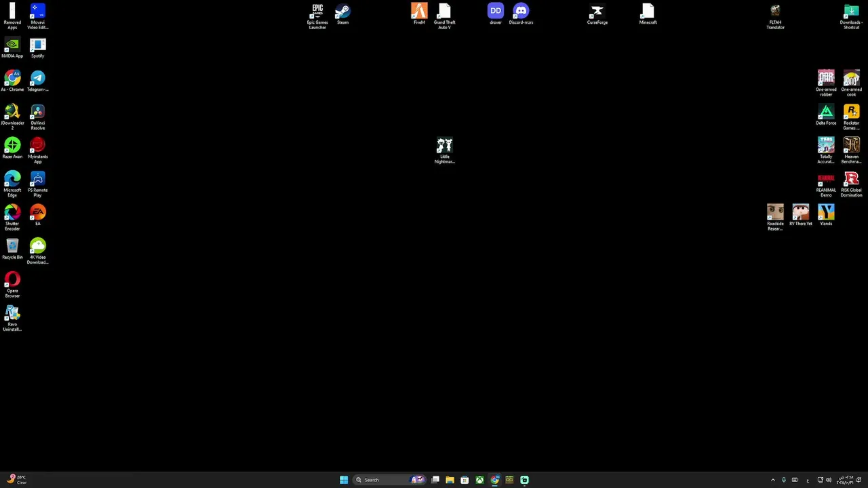Expand the hidden system tray icons
Image resolution: width=868 pixels, height=488 pixels.
pyautogui.click(x=772, y=480)
